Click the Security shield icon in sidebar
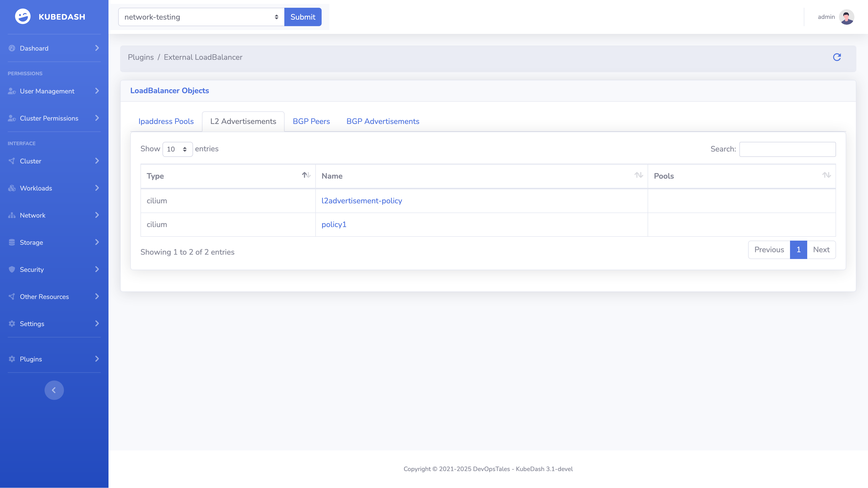The image size is (868, 488). tap(12, 269)
